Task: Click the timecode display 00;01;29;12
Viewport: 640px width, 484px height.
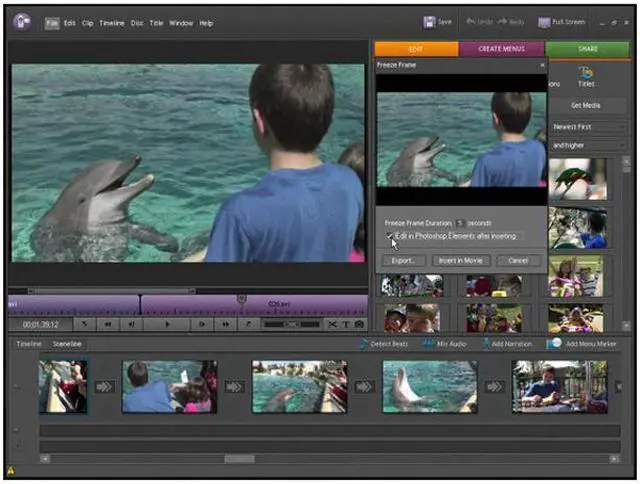Action: [x=40, y=325]
